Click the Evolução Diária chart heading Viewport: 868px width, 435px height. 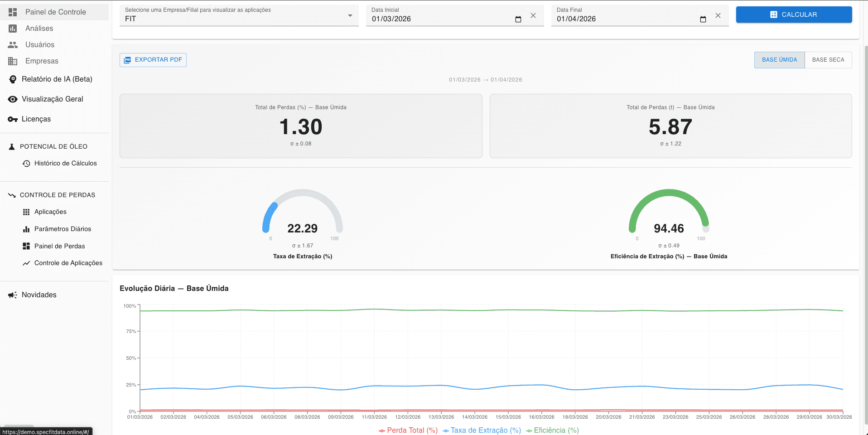pos(174,288)
